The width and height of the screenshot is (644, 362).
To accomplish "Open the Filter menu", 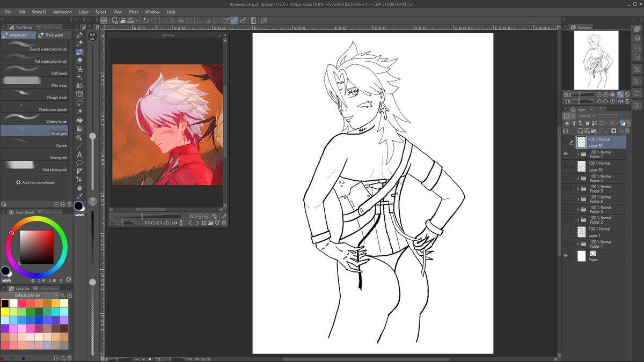I will tap(134, 12).
